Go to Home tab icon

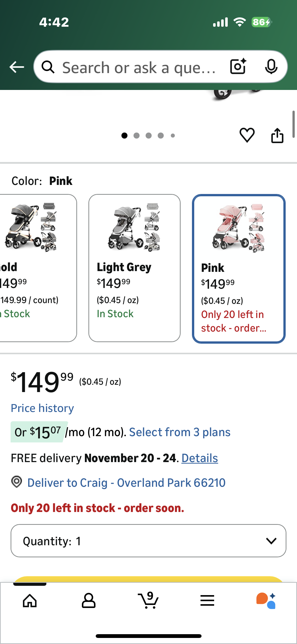pyautogui.click(x=30, y=601)
